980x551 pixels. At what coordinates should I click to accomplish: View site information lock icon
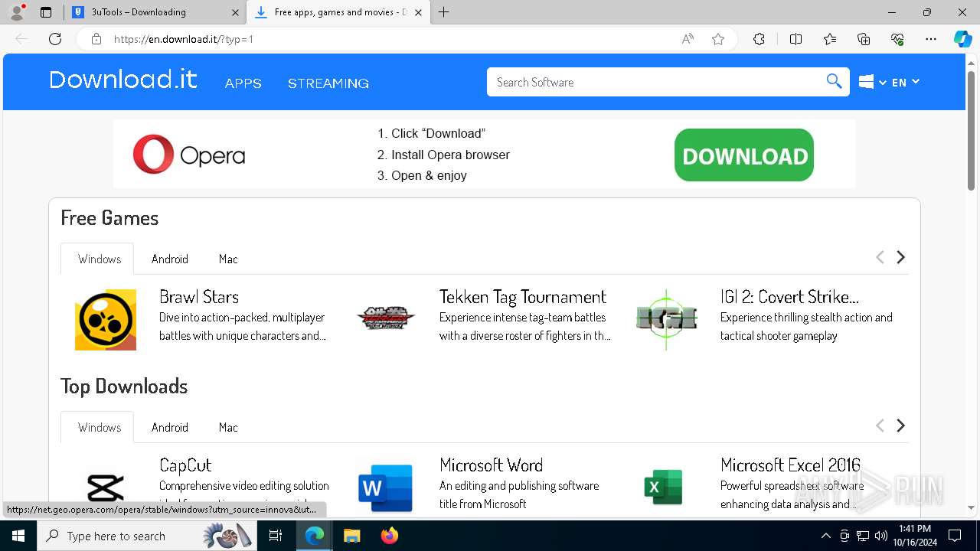[x=96, y=39]
